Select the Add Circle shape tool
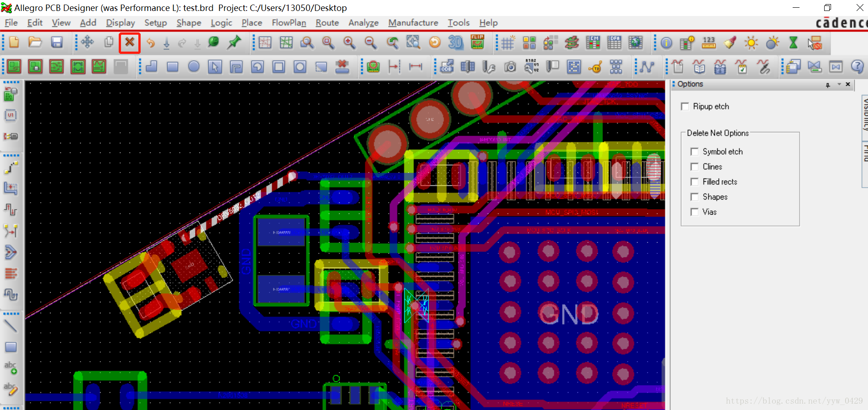The image size is (868, 410). [194, 67]
